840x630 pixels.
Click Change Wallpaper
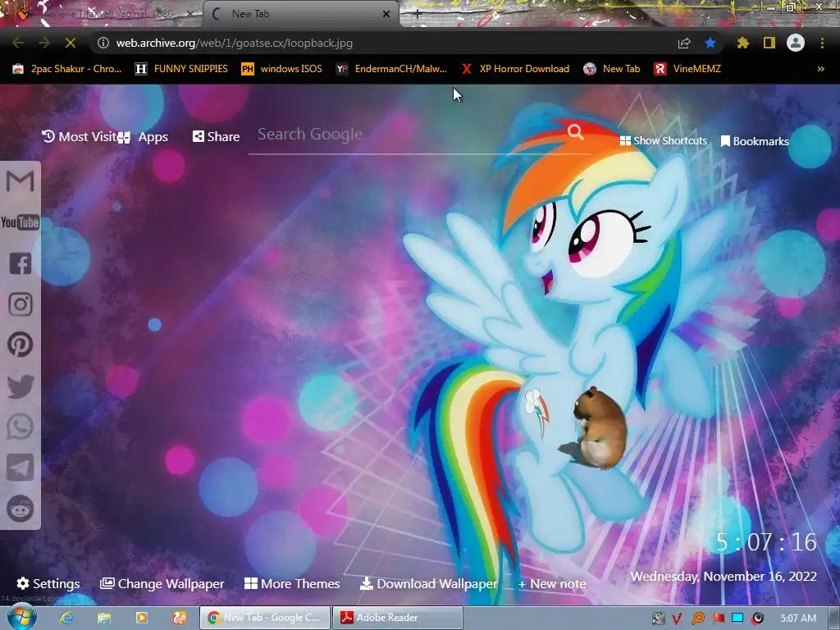tap(162, 583)
